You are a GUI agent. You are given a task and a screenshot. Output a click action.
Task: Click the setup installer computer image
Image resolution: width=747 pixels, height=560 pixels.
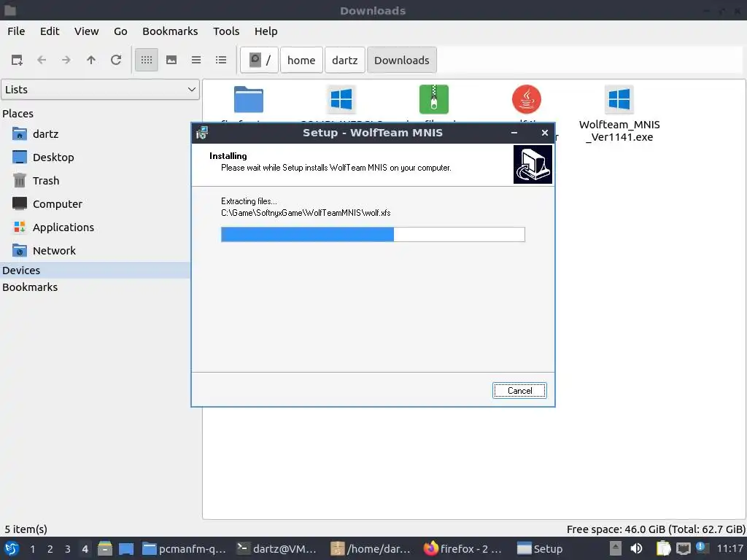pos(533,164)
